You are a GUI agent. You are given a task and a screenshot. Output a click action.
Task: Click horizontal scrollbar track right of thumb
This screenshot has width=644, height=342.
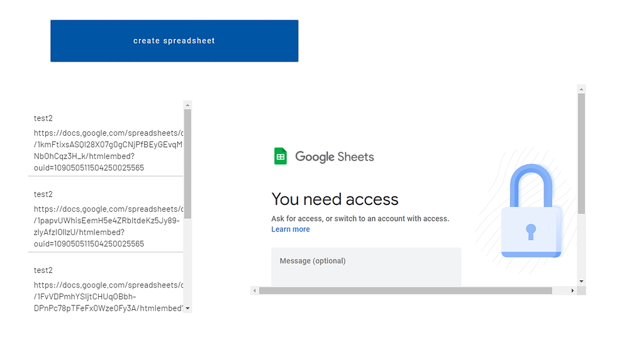560,290
